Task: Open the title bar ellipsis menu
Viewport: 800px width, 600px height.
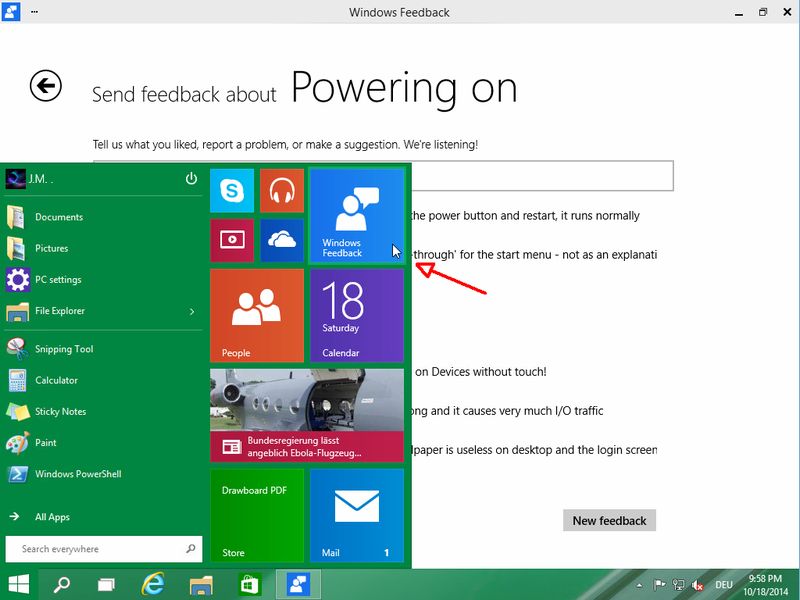Action: [x=34, y=11]
